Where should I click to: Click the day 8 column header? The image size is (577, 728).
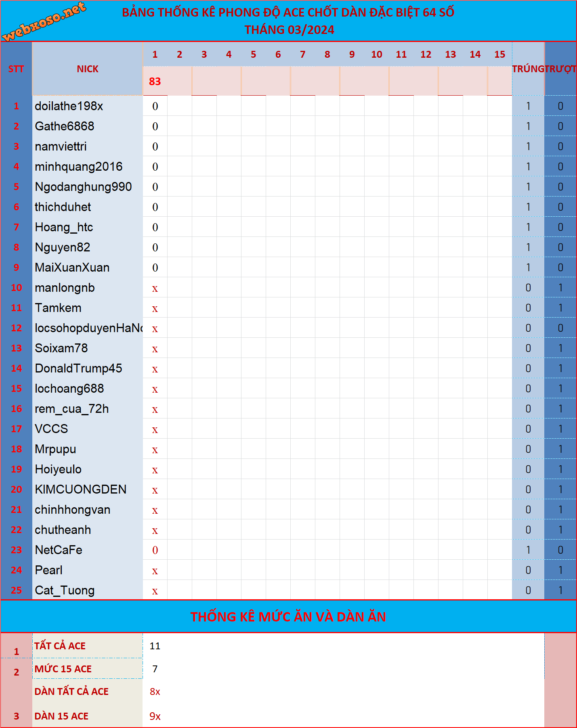coord(327,54)
